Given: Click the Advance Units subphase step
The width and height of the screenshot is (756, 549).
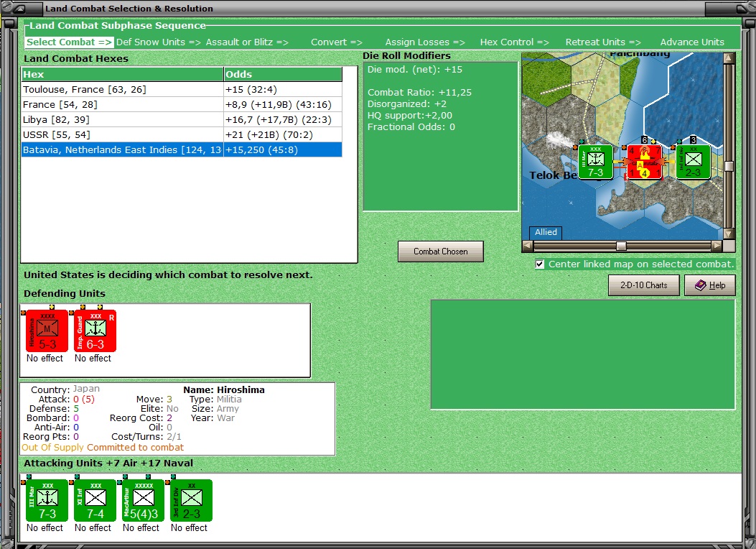Looking at the screenshot, I should coord(692,42).
